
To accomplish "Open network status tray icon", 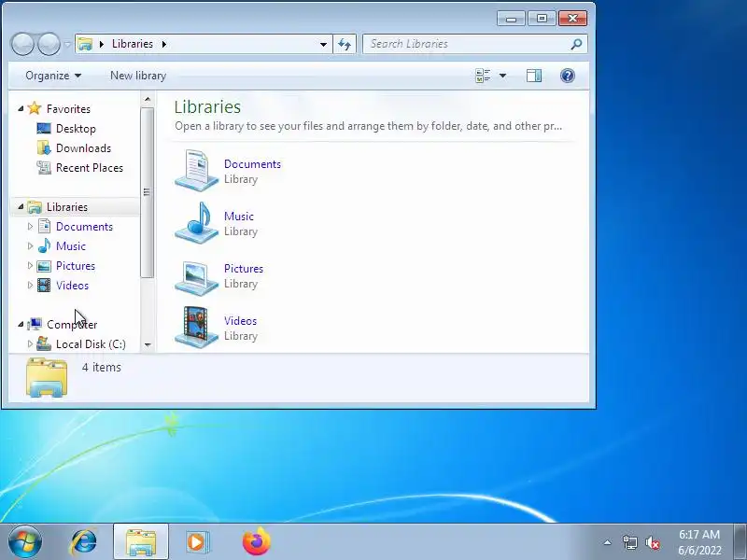I will tap(629, 542).
